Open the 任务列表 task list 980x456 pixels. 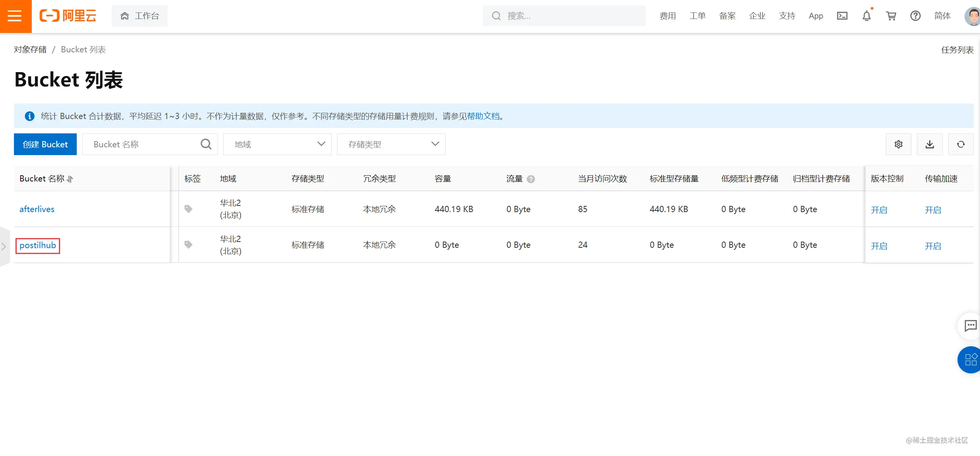point(957,50)
